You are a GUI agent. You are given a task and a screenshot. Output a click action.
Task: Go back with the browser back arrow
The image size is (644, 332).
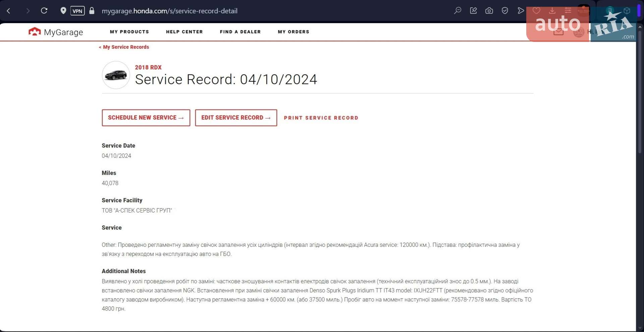[x=9, y=11]
